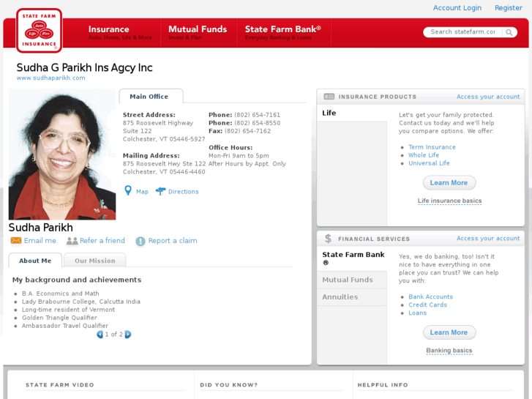Viewport: 532px width, 399px height.
Task: Click the Map pin icon
Action: pyautogui.click(x=128, y=191)
